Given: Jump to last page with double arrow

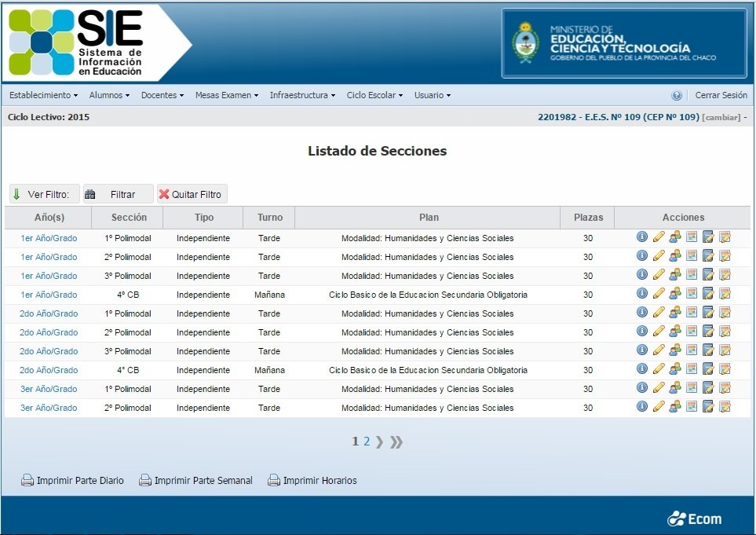Looking at the screenshot, I should coord(396,442).
